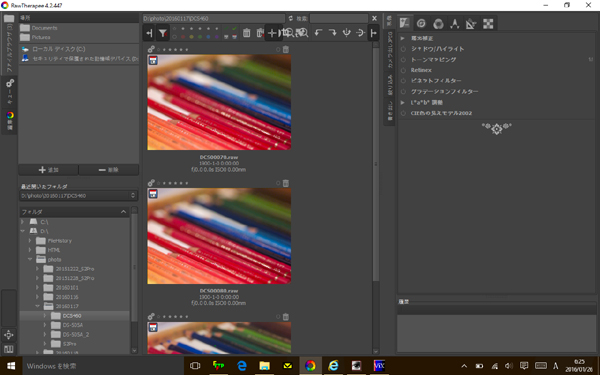
Task: Switch to the Color tools tab
Action: 438,23
